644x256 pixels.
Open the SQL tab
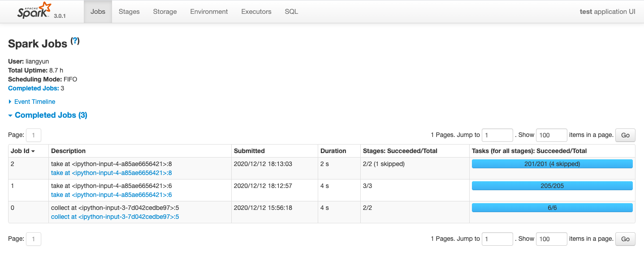pyautogui.click(x=291, y=12)
